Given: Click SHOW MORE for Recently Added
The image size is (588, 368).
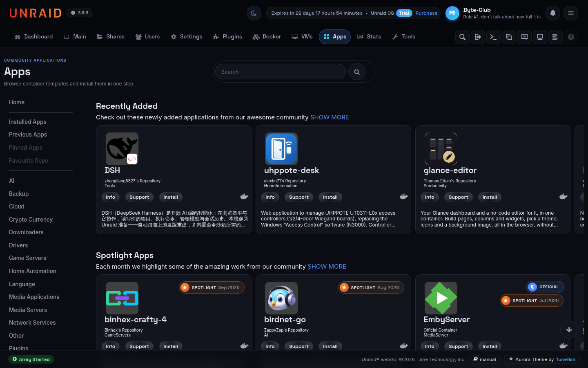Looking at the screenshot, I should pos(330,117).
